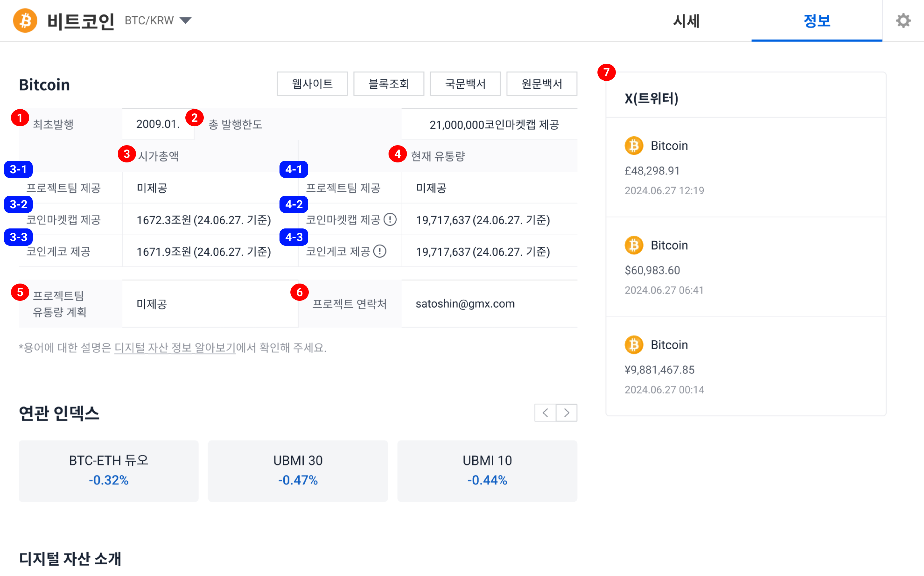Click the 2024.06.27 12:19 timestamp

(x=664, y=191)
